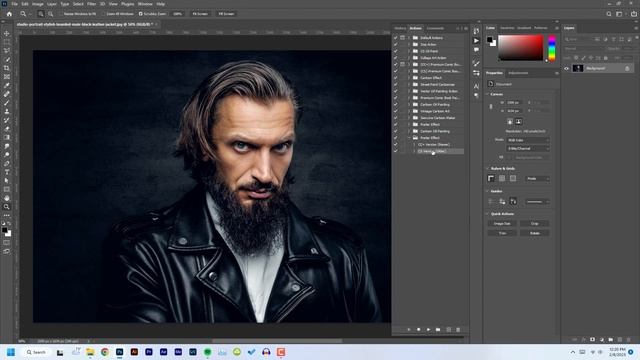This screenshot has width=640, height=360.
Task: Open the Pixels ruler units dropdown
Action: [537, 178]
